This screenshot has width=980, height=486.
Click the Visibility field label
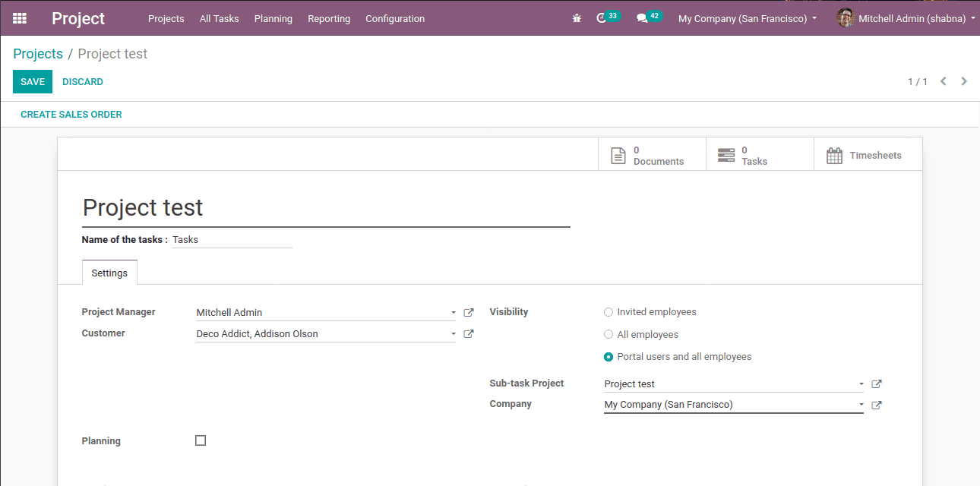click(509, 312)
